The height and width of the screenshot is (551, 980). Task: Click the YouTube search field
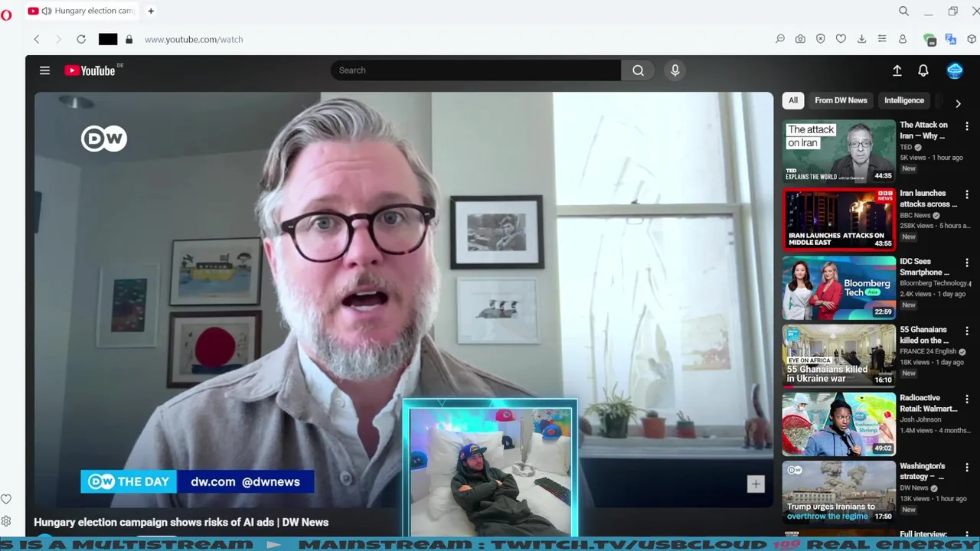tap(475, 70)
